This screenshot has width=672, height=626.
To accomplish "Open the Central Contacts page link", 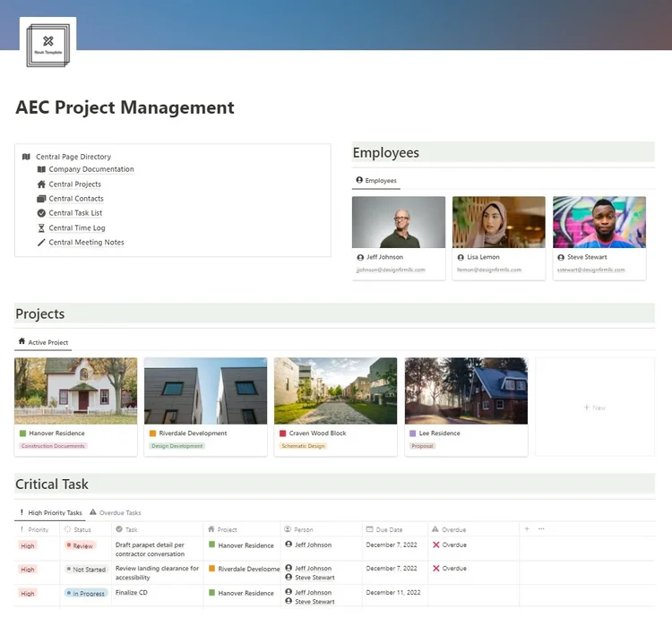I will click(x=76, y=199).
